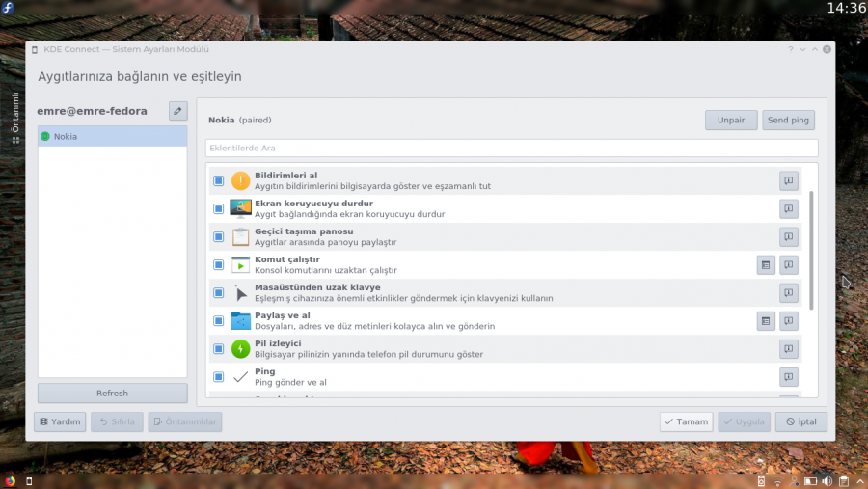The width and height of the screenshot is (868, 489).
Task: Open the info button for Geçici taşıma panosu
Action: pos(788,236)
